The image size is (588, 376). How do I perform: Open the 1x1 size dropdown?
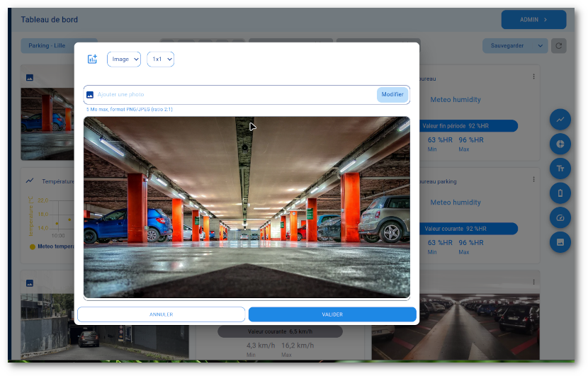[x=160, y=59]
